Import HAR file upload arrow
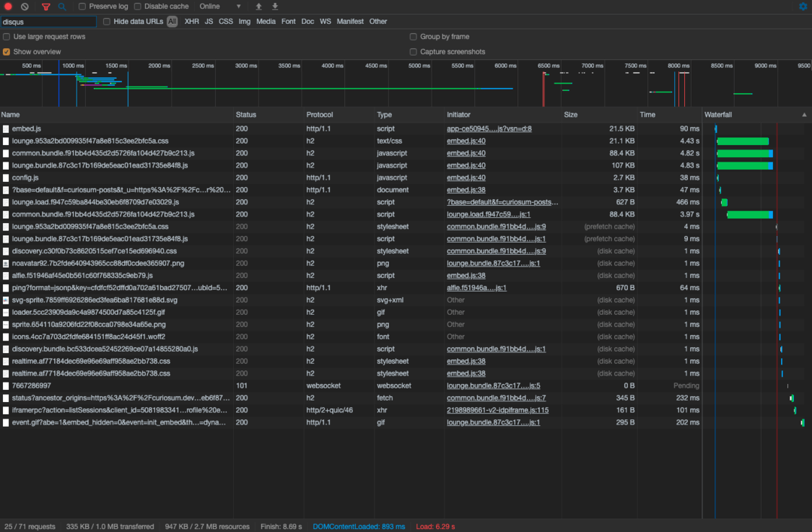Screen dimensions: 812x532 259,7
